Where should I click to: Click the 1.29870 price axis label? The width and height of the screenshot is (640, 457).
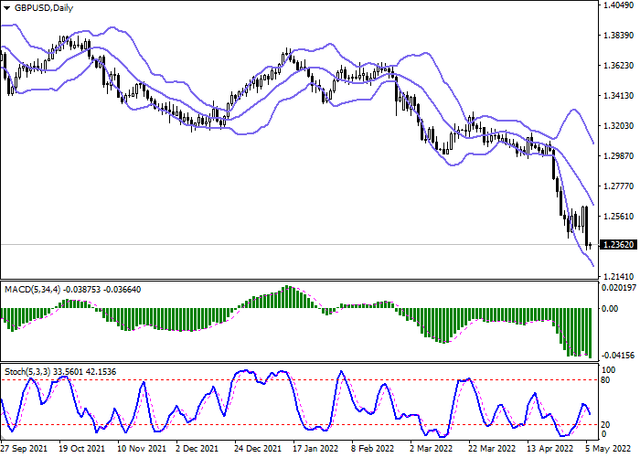tap(619, 156)
